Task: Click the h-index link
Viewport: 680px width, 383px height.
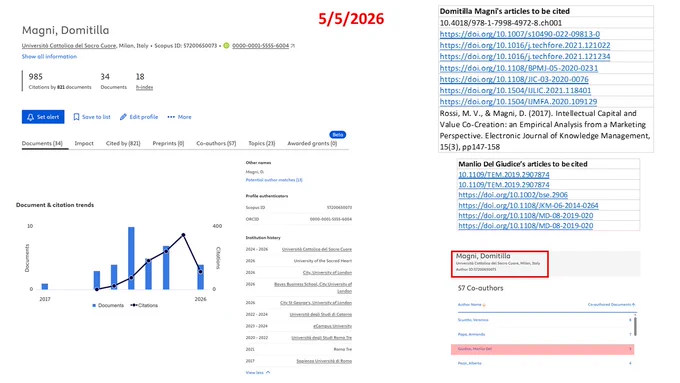Action: click(144, 87)
